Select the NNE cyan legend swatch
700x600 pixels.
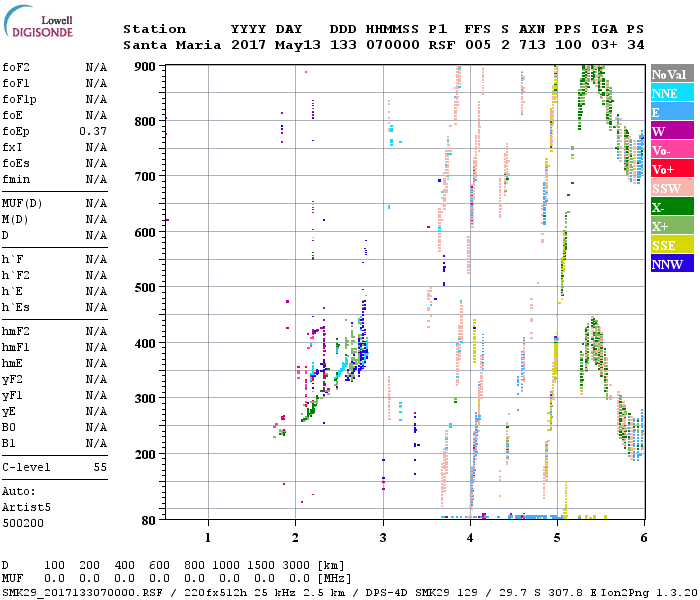(x=672, y=92)
